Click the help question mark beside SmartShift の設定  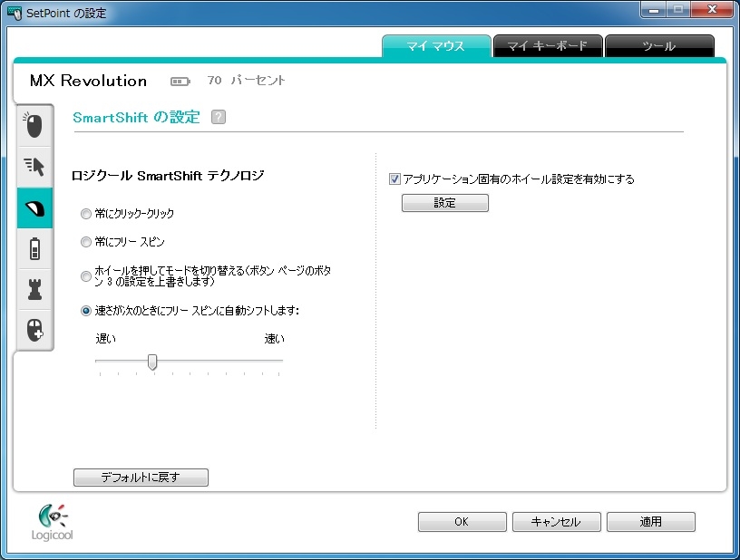click(x=218, y=117)
